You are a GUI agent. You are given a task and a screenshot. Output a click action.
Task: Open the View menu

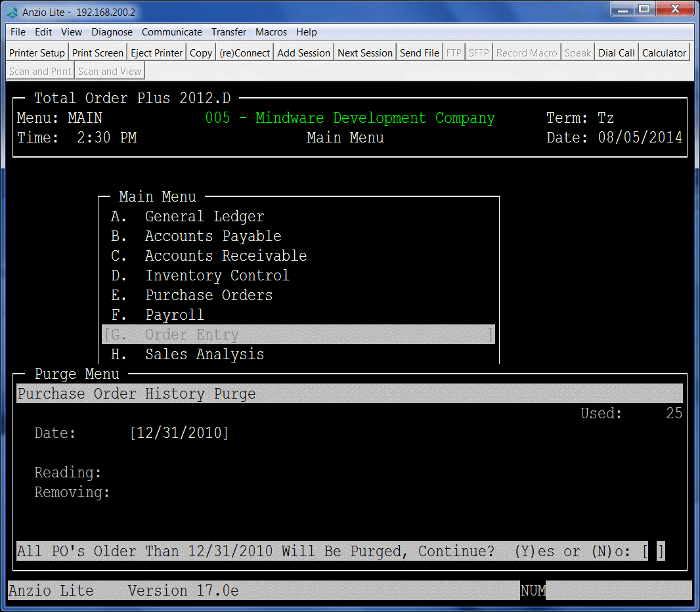tap(72, 32)
